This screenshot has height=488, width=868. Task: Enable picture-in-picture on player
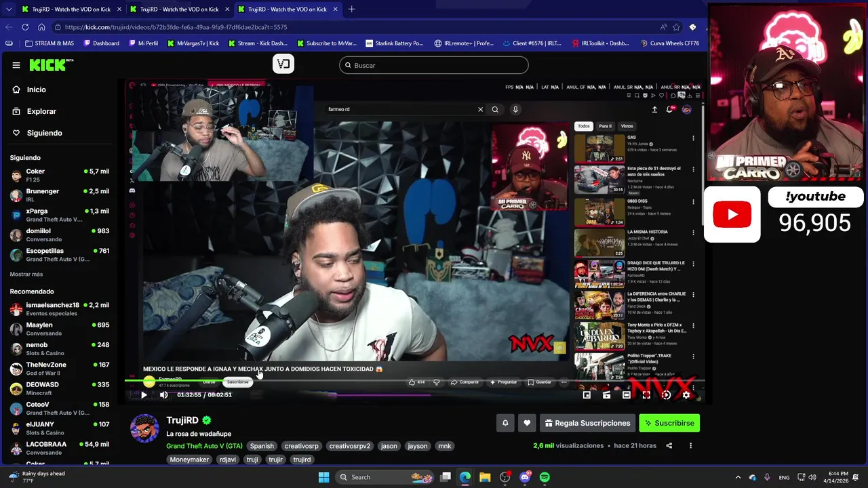[587, 394]
